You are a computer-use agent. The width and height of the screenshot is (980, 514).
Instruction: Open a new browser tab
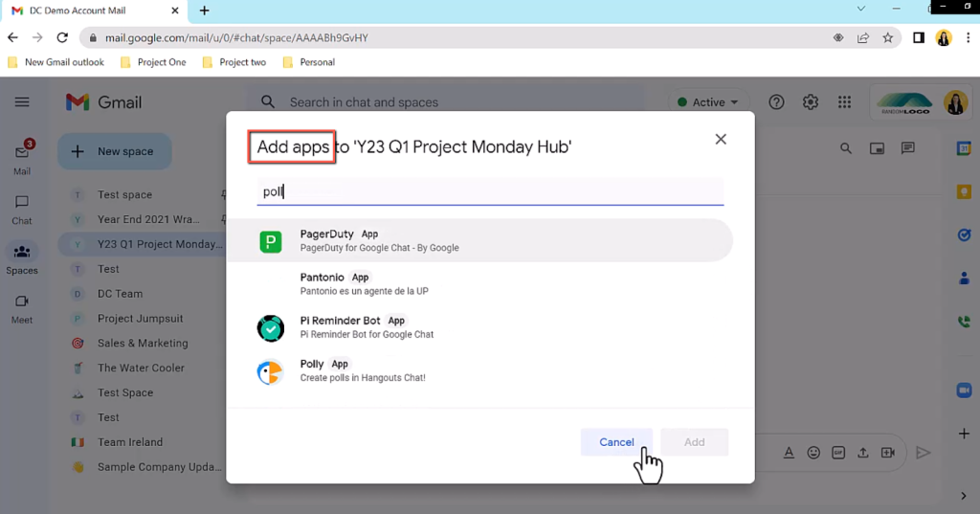(205, 11)
